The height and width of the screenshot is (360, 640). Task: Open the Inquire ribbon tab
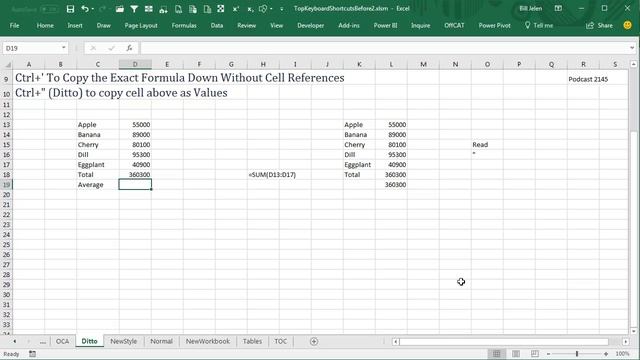coord(420,25)
